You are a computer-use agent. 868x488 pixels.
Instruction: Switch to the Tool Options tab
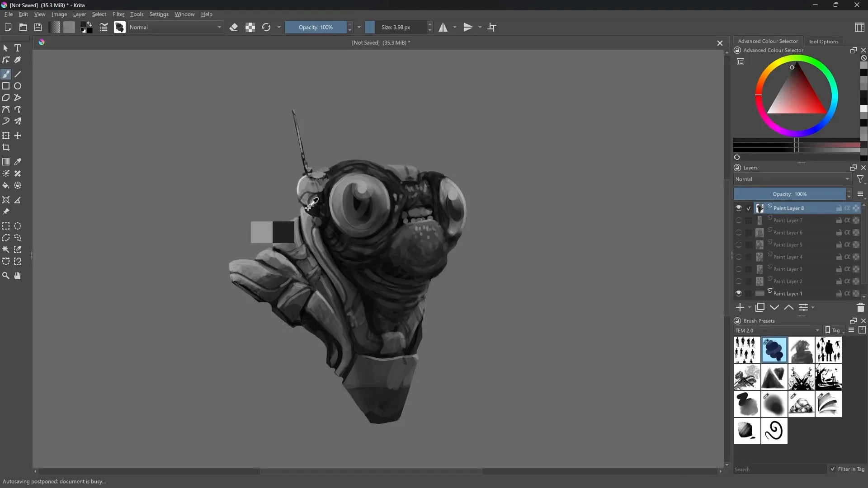click(x=823, y=42)
